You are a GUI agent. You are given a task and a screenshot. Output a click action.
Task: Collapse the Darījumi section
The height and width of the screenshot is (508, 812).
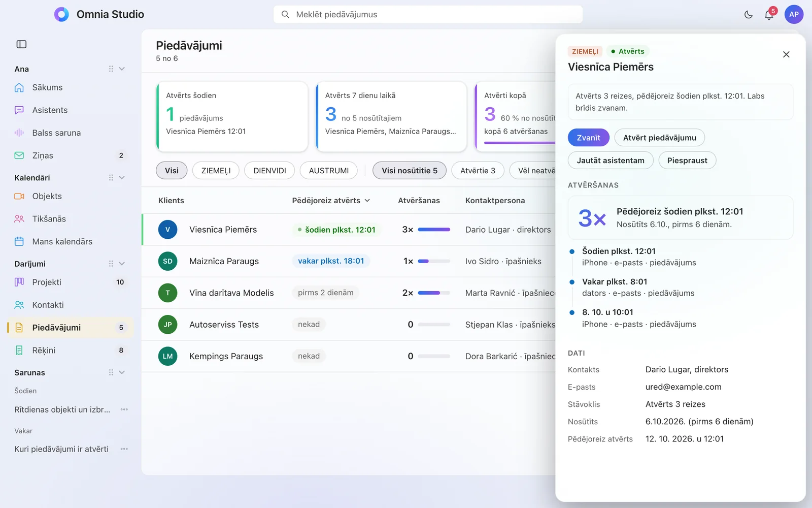(122, 264)
